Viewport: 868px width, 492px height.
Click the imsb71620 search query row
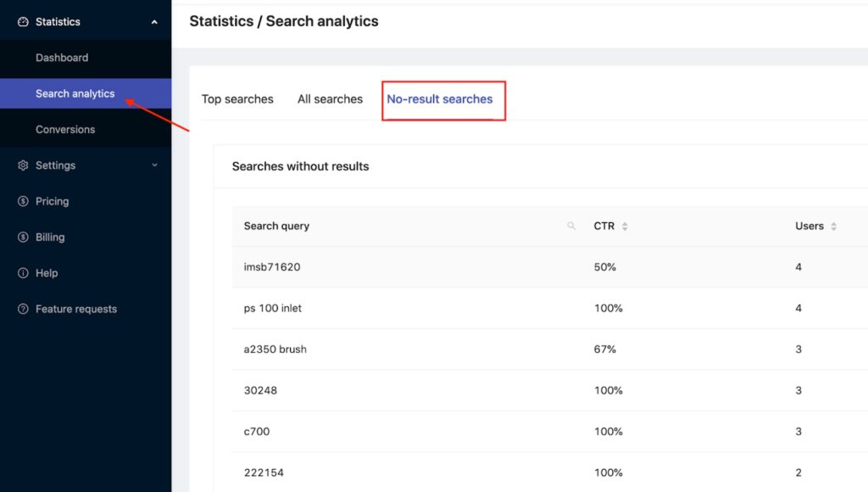(549, 267)
